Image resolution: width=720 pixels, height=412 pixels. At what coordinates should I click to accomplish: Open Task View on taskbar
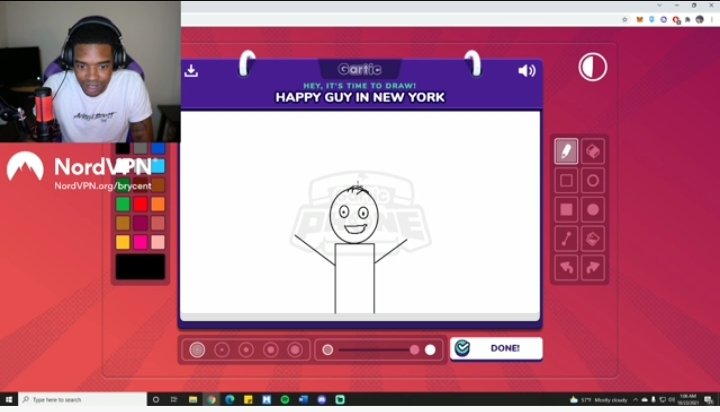click(x=174, y=400)
